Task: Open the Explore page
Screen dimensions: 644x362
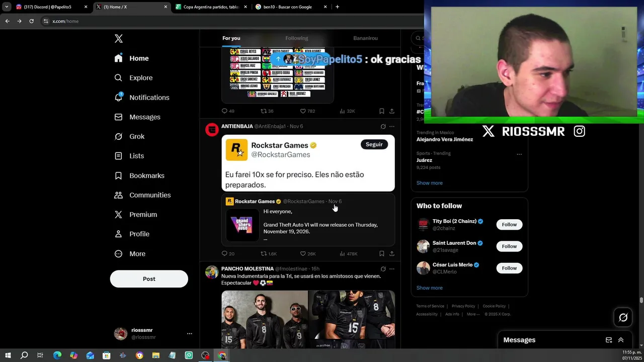Action: pyautogui.click(x=133, y=78)
